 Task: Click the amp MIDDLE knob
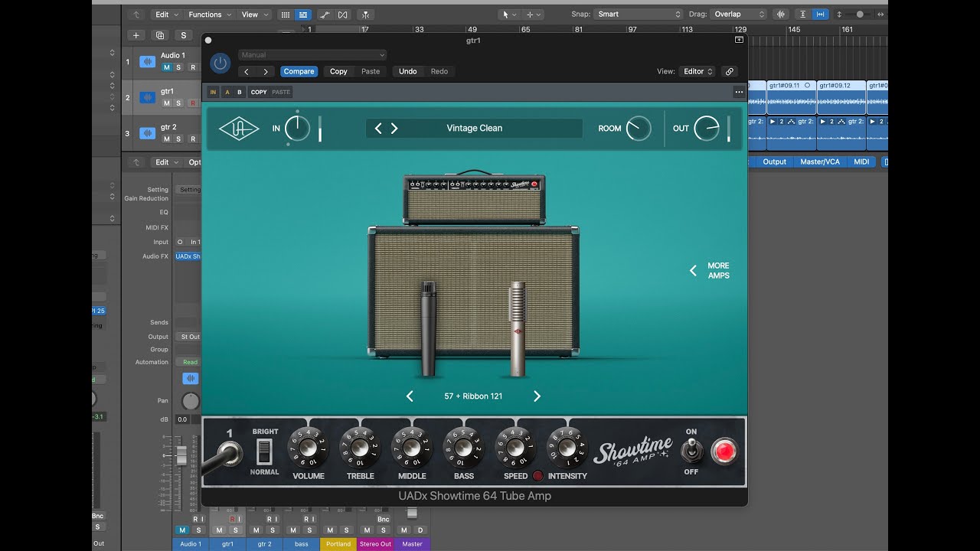pos(412,448)
